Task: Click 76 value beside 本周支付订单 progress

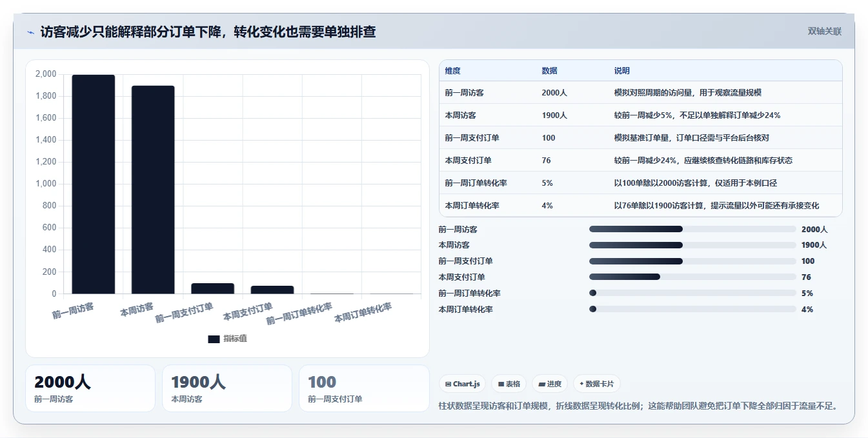Action: tap(806, 277)
